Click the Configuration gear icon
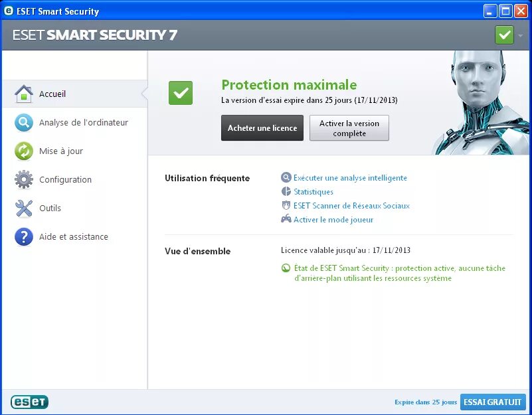This screenshot has height=415, width=532. click(24, 180)
